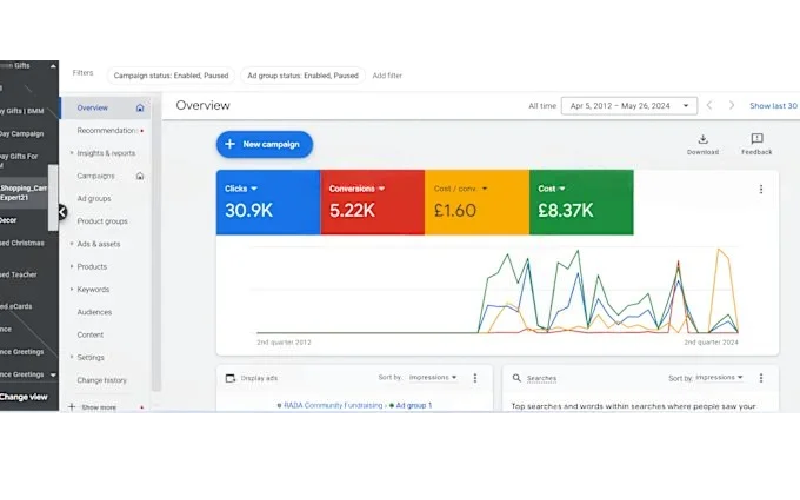The height and width of the screenshot is (500, 800).
Task: Go to the next date range
Action: 732,105
